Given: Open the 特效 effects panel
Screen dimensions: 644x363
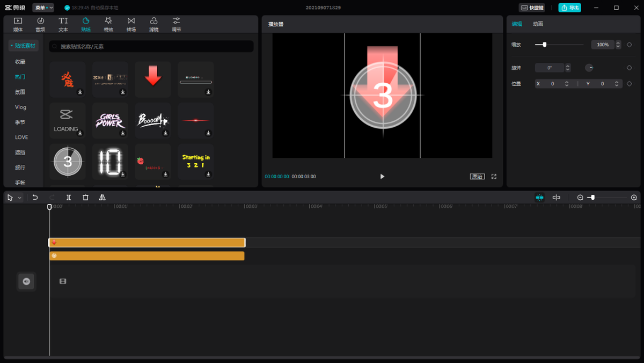Looking at the screenshot, I should [108, 24].
